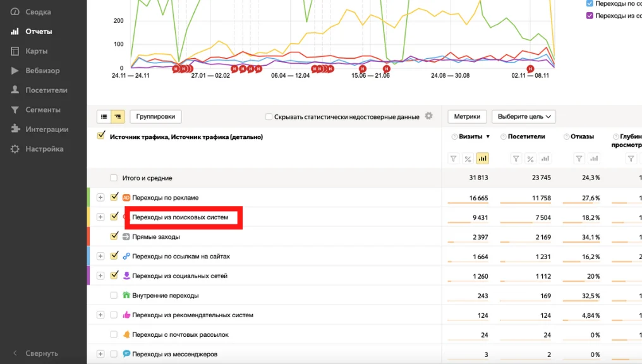Toggle Скрывать статистически недостоверные данные checkbox
The height and width of the screenshot is (364, 642).
(x=269, y=117)
